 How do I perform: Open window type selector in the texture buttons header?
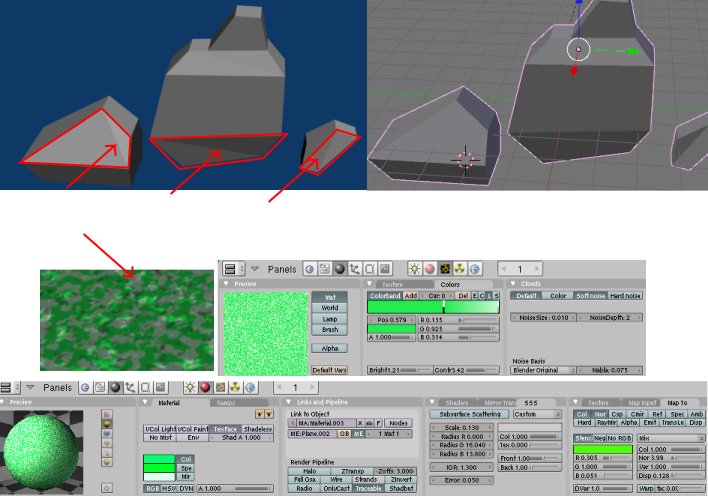coord(233,269)
